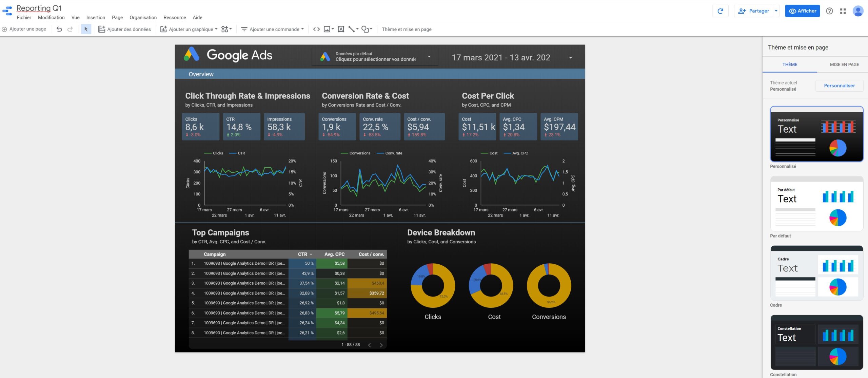Open the Insertion menu
This screenshot has height=378, width=868.
click(x=96, y=17)
